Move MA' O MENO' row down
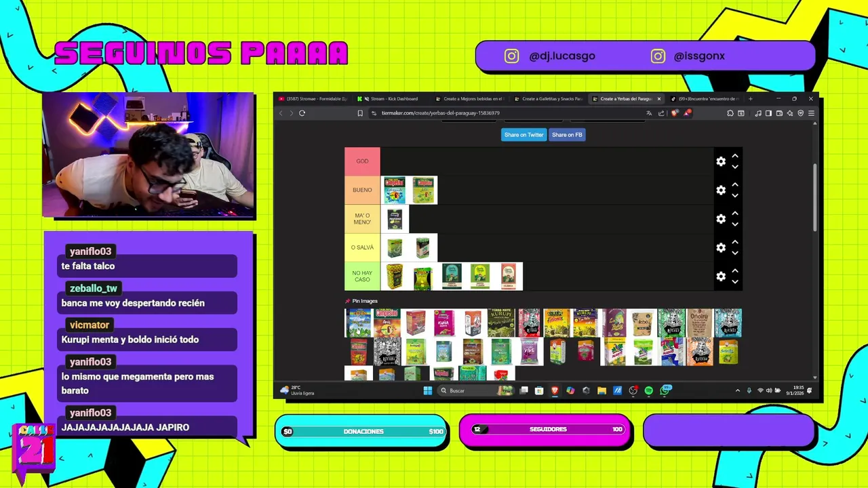This screenshot has width=868, height=488. pyautogui.click(x=735, y=224)
